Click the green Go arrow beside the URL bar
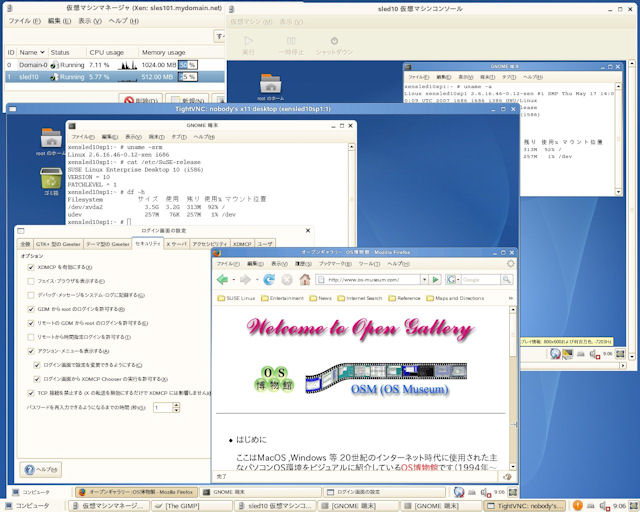The height and width of the screenshot is (512, 640). coord(436,280)
